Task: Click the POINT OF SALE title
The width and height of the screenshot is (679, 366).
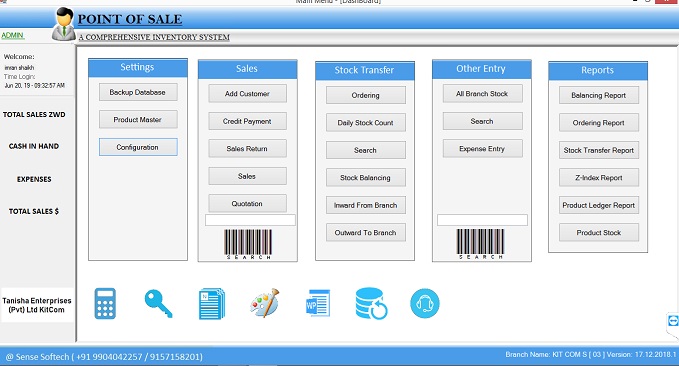Action: click(x=130, y=19)
